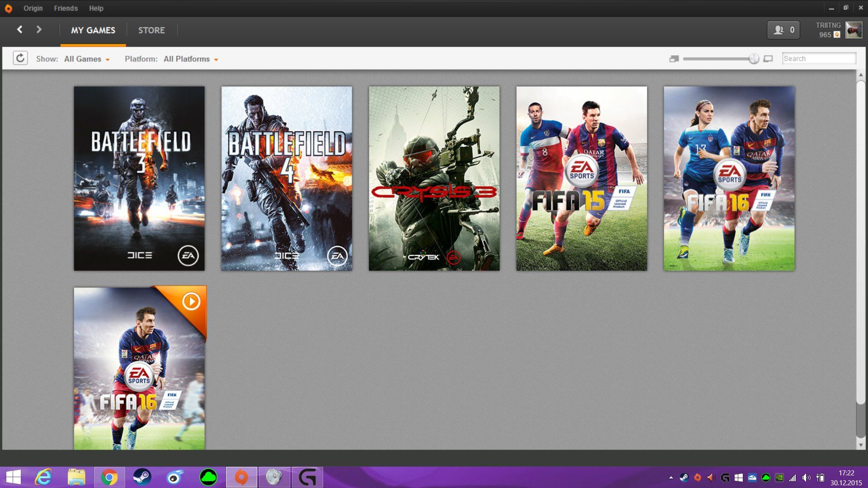Switch to the STORE tab
This screenshot has width=868, height=488.
(151, 30)
